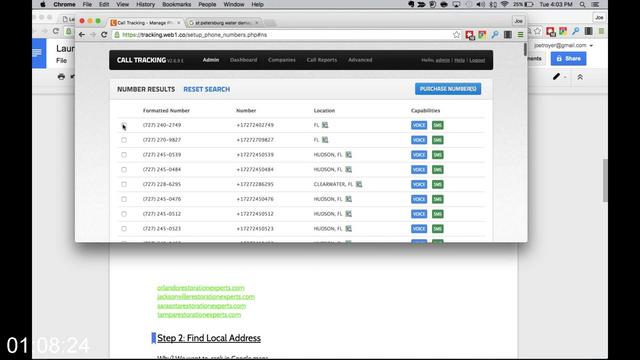Go to Dashboard in nav bar
Image resolution: width=640 pixels, height=360 pixels.
(243, 60)
